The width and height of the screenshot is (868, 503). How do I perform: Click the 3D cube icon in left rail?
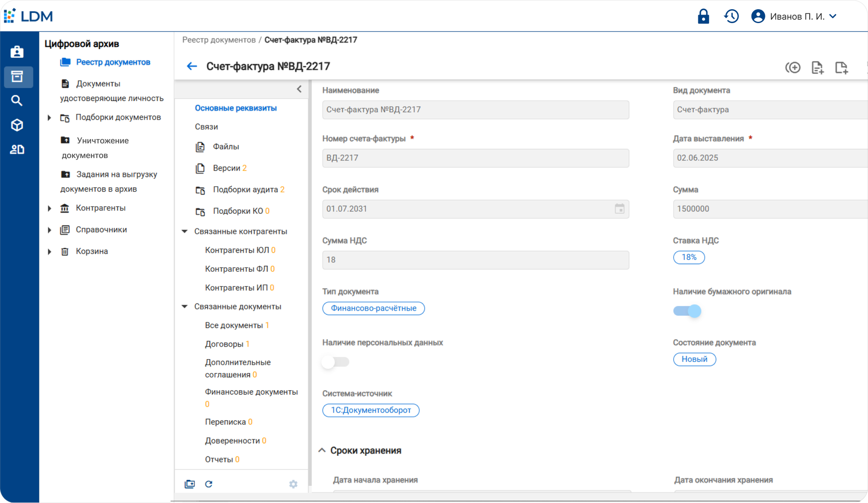click(17, 125)
